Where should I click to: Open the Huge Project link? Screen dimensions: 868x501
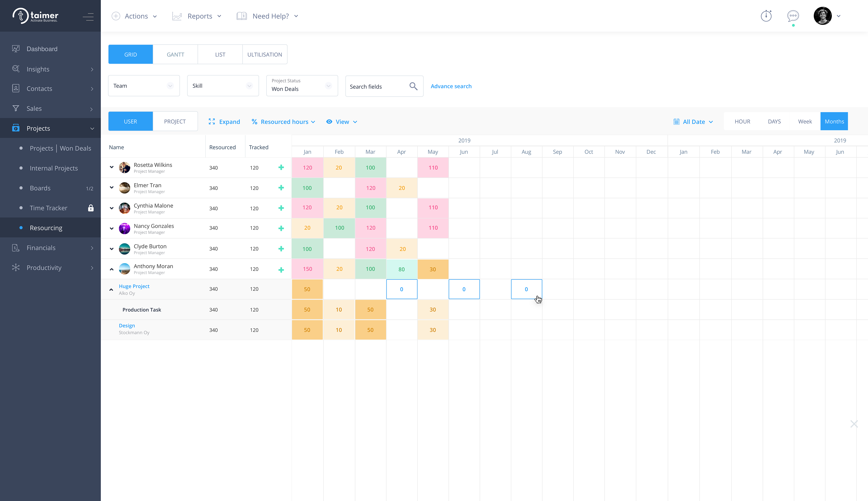click(x=134, y=286)
